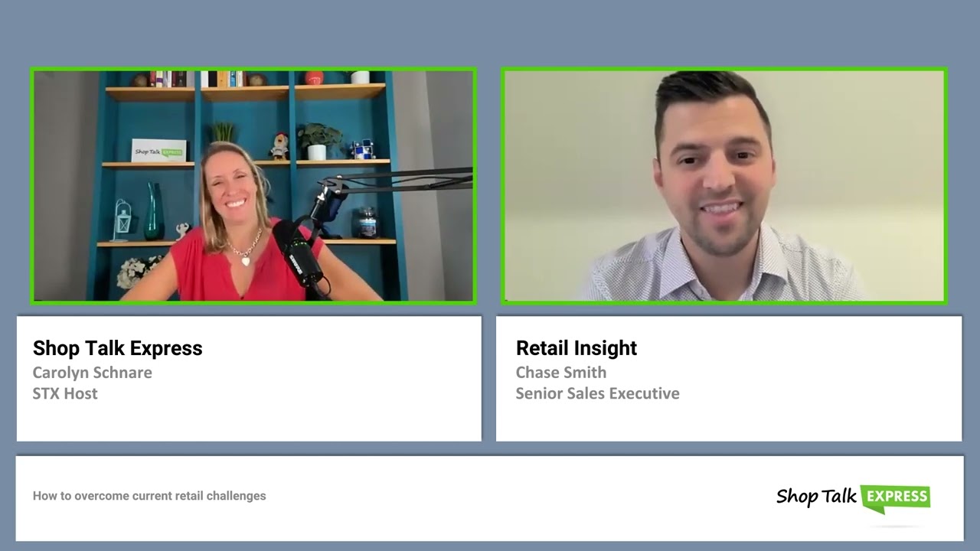Click the Shop Talk sign on shelf
980x551 pixels.
click(x=158, y=151)
